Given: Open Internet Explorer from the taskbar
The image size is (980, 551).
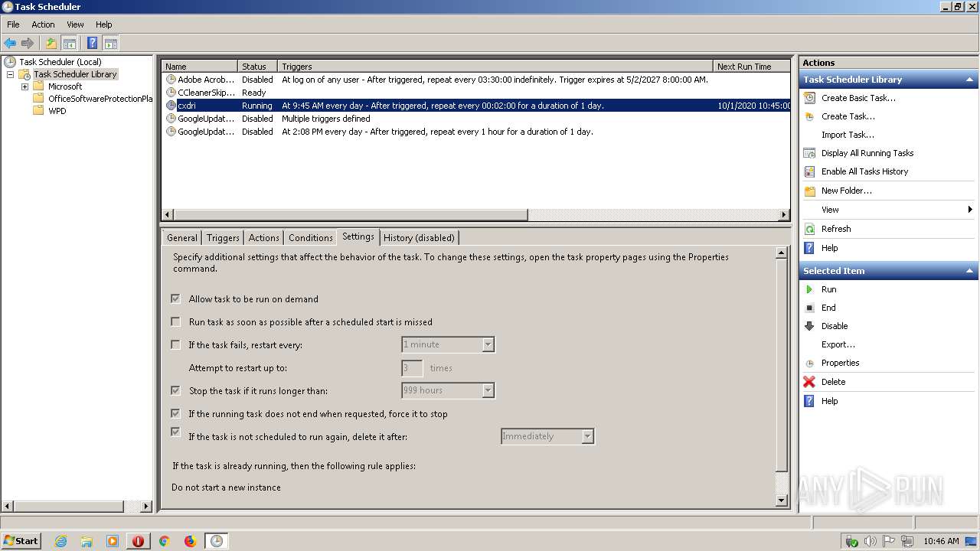Looking at the screenshot, I should pos(61,541).
